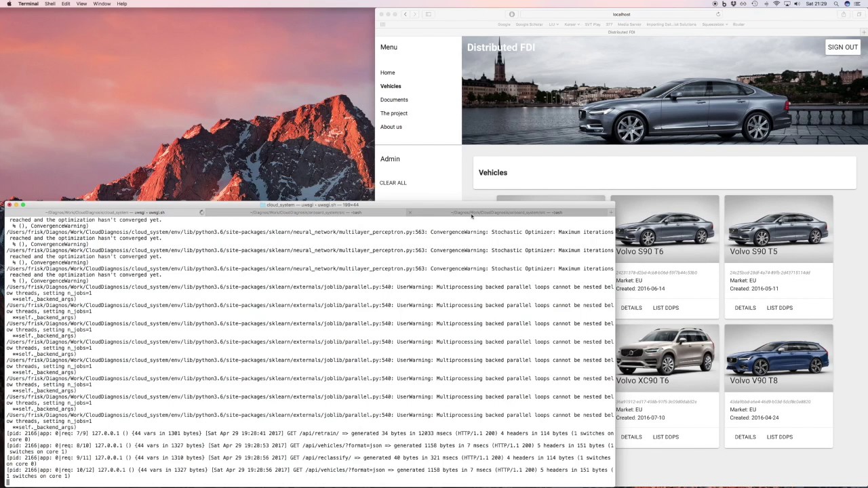Click the Vehicles section heading
Viewport: 868px width, 488px height.
click(493, 173)
